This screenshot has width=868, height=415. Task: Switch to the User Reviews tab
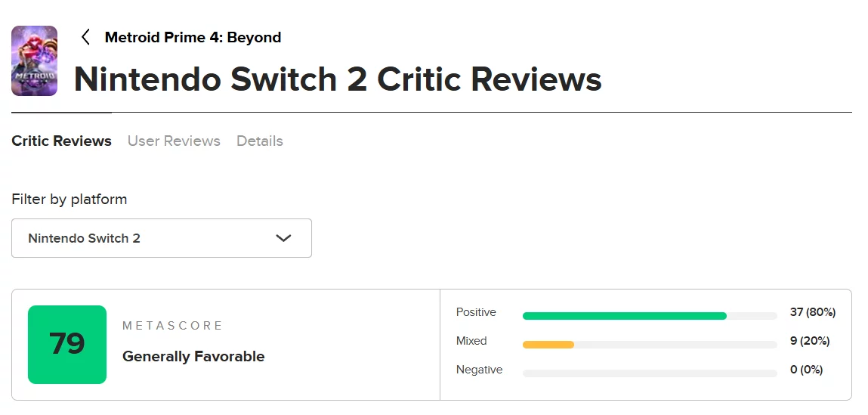(174, 141)
